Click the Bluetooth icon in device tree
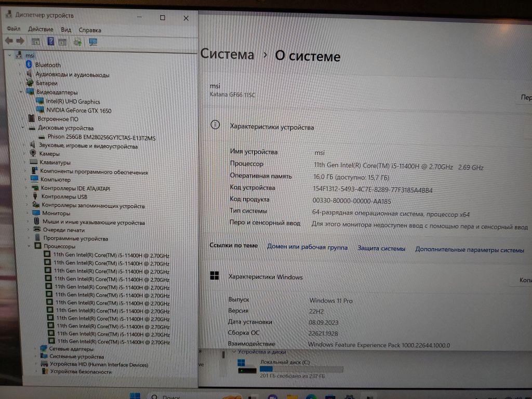532x399 pixels. (x=29, y=65)
